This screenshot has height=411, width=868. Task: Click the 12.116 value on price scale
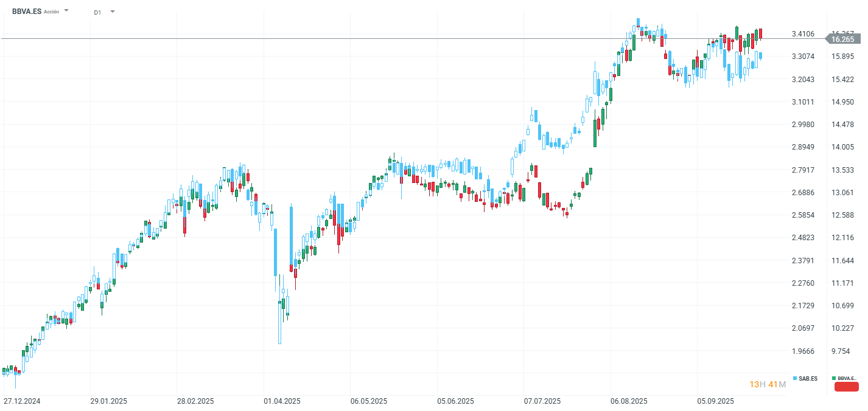(x=843, y=238)
